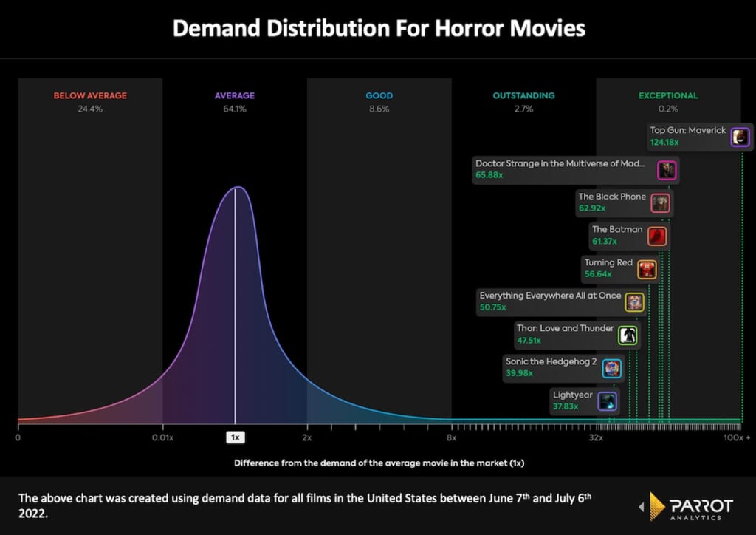Click the Turning Red poster icon
Screen dimensions: 756x535
pyautogui.click(x=647, y=269)
